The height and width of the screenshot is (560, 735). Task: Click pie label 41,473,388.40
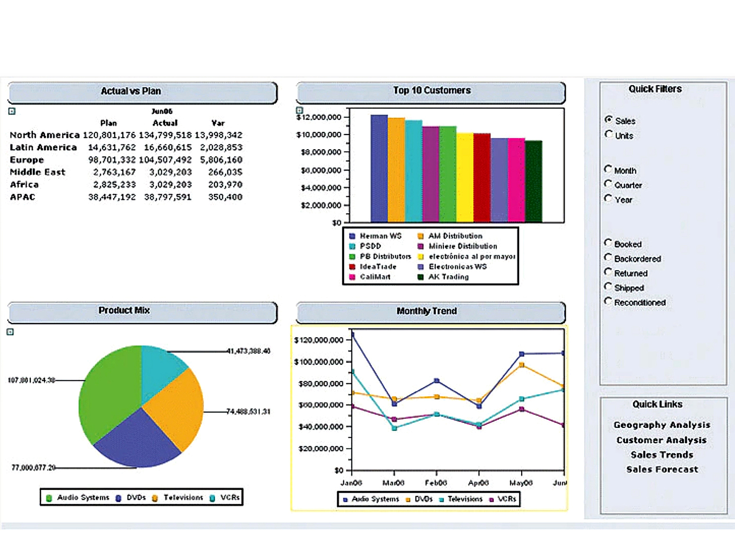pyautogui.click(x=248, y=351)
